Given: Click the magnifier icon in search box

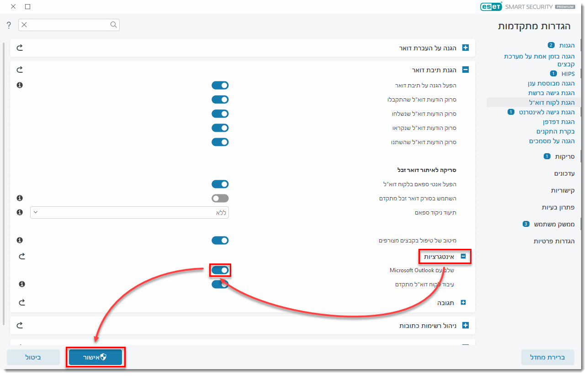Looking at the screenshot, I should (x=113, y=25).
